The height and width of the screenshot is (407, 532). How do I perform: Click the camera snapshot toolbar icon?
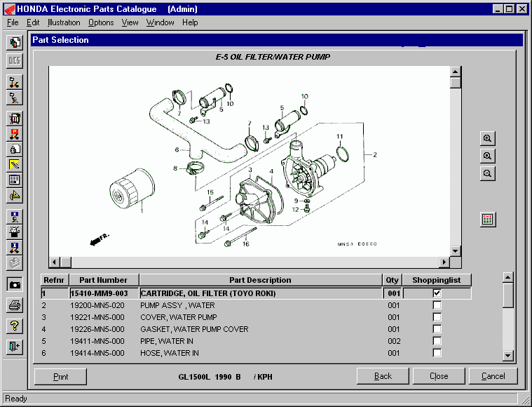(15, 284)
